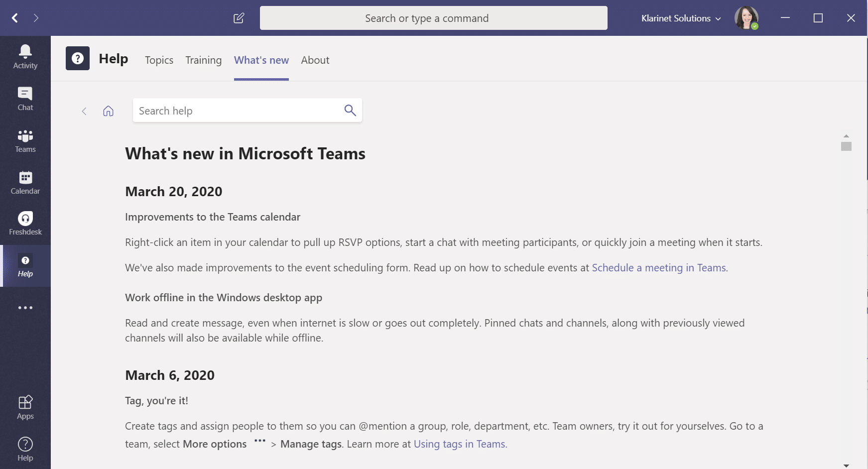Open the About tab
868x469 pixels.
315,60
